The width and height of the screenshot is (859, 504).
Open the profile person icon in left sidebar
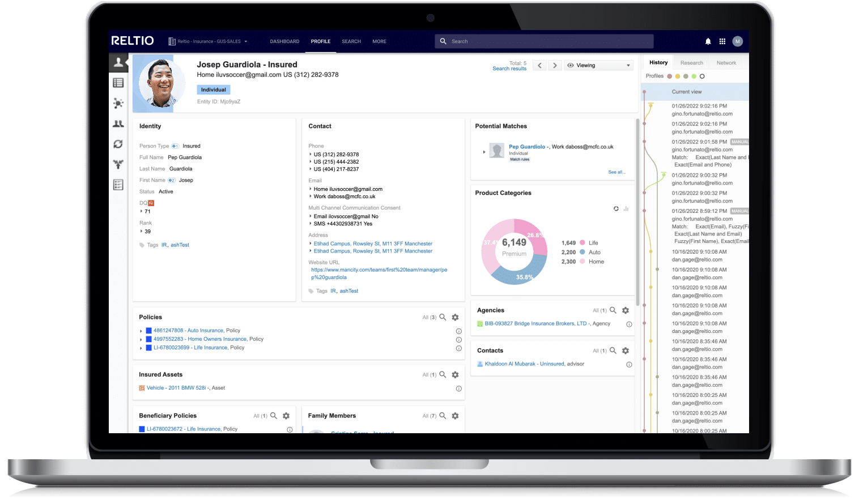click(x=118, y=62)
